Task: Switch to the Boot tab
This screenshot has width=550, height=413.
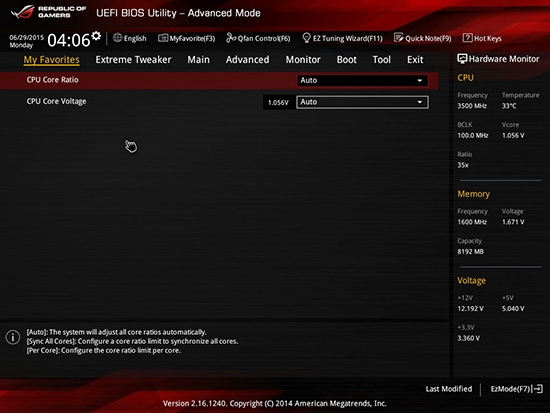Action: (347, 60)
